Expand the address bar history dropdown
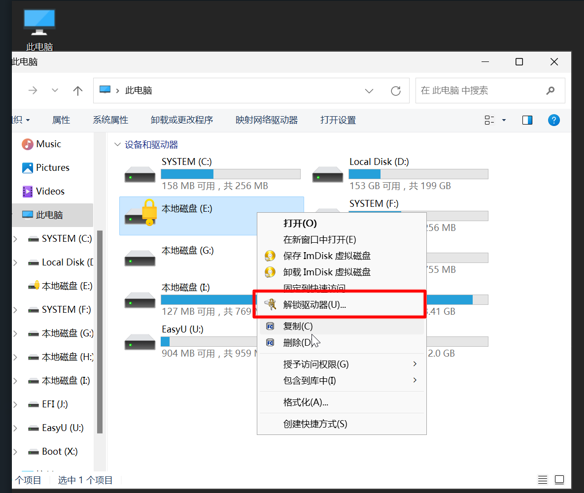Image resolution: width=584 pixels, height=493 pixels. coord(369,90)
